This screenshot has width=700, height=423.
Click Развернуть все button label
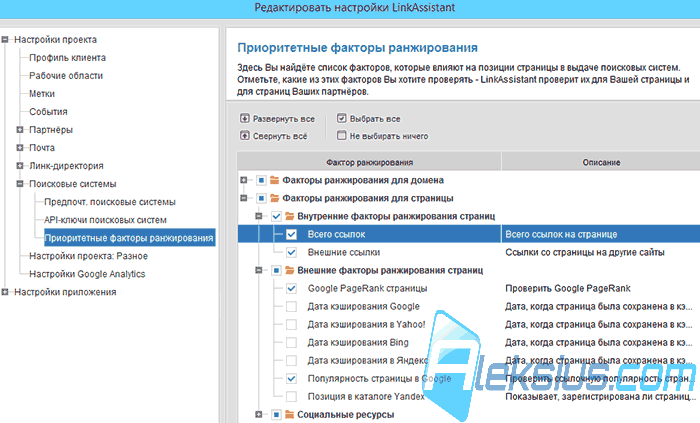[284, 119]
